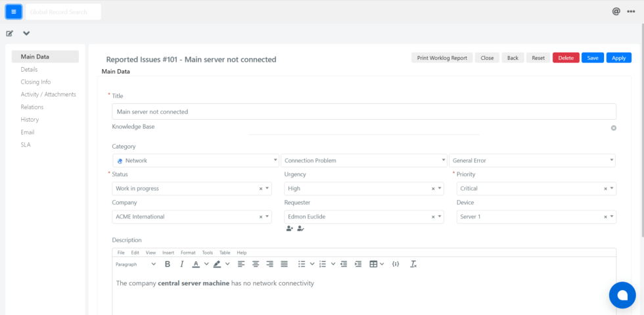Clear the Status field value
The height and width of the screenshot is (315, 644).
(x=261, y=188)
